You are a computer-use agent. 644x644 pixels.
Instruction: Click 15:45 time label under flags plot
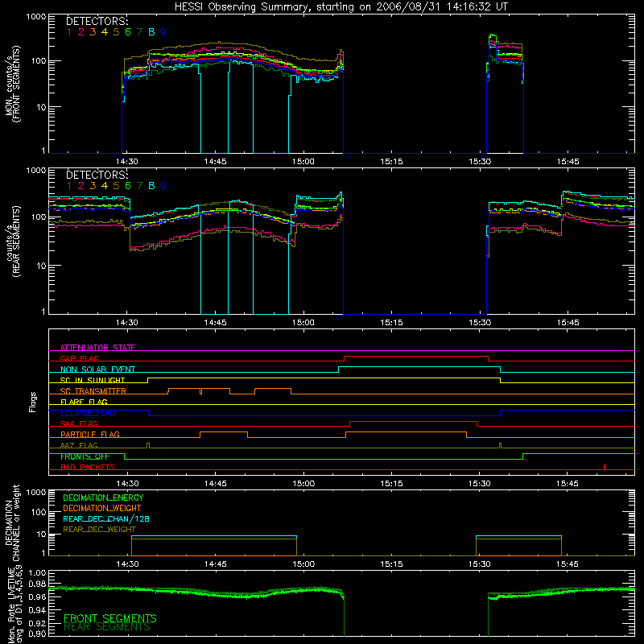(x=568, y=484)
